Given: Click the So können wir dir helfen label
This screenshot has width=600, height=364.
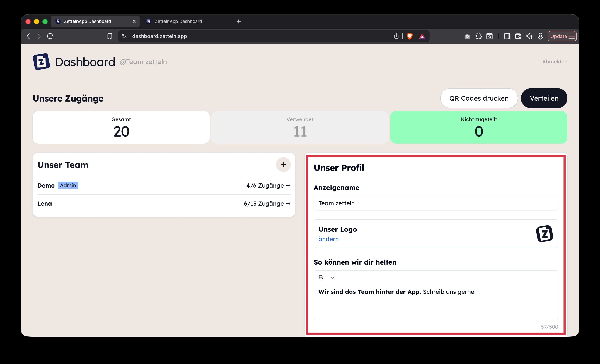Looking at the screenshot, I should click(355, 262).
